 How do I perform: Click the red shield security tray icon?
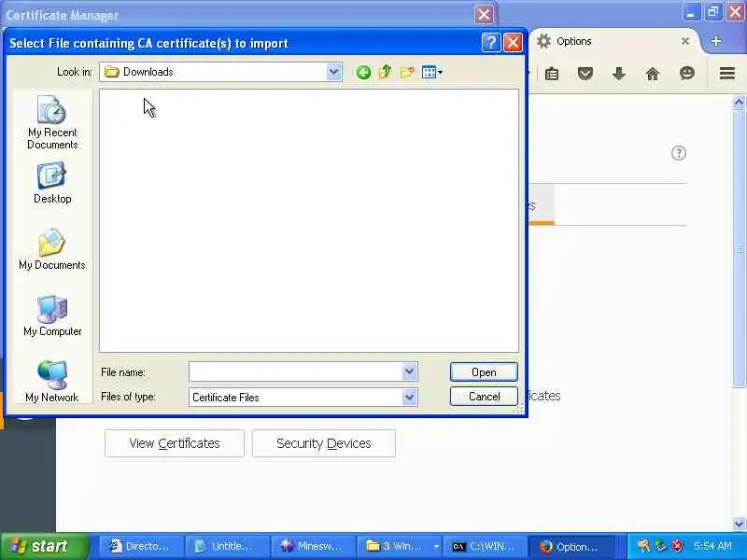point(677,546)
